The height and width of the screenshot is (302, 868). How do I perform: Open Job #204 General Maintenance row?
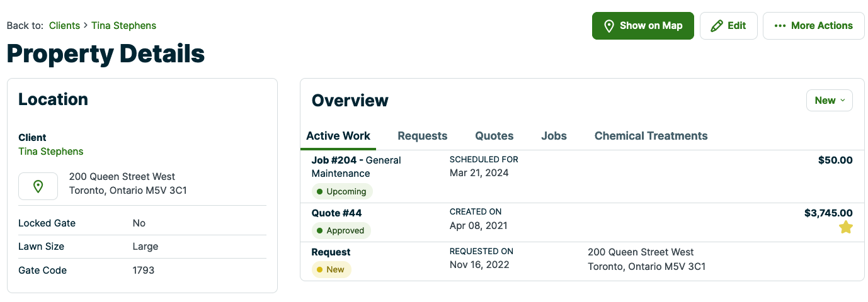356,167
